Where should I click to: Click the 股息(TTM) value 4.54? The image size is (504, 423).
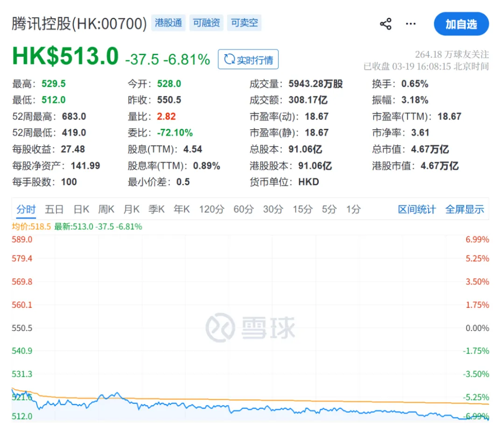coord(193,149)
